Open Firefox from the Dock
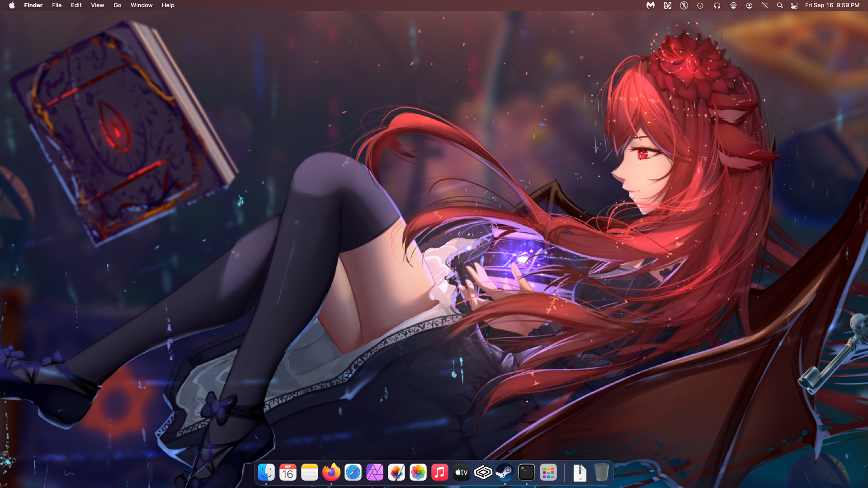 (x=331, y=473)
